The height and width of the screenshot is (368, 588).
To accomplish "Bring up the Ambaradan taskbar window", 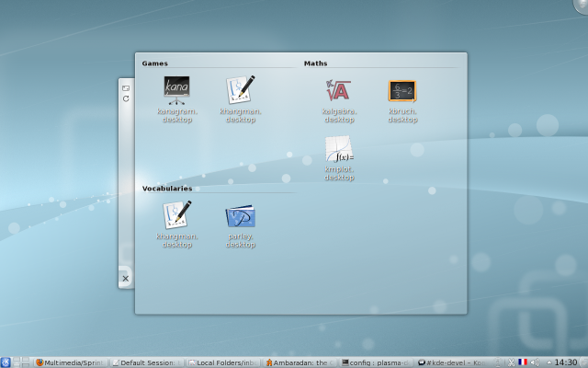I will point(300,362).
